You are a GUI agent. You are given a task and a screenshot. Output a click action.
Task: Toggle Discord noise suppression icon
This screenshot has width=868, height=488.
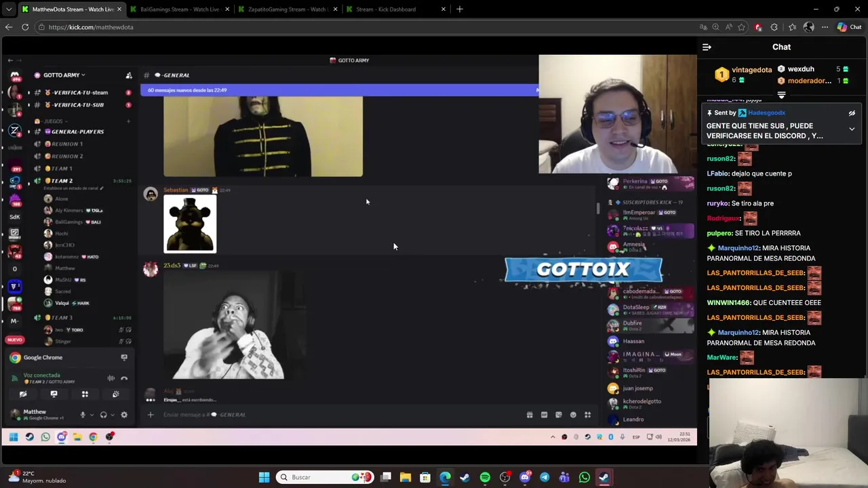tap(111, 378)
